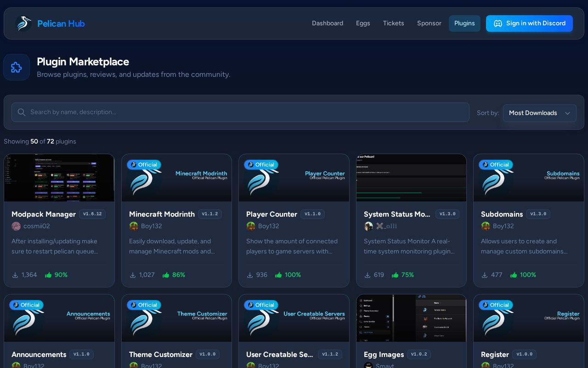
Task: Click thumbs-up icon on Minecraft Modrinth card
Action: [166, 275]
